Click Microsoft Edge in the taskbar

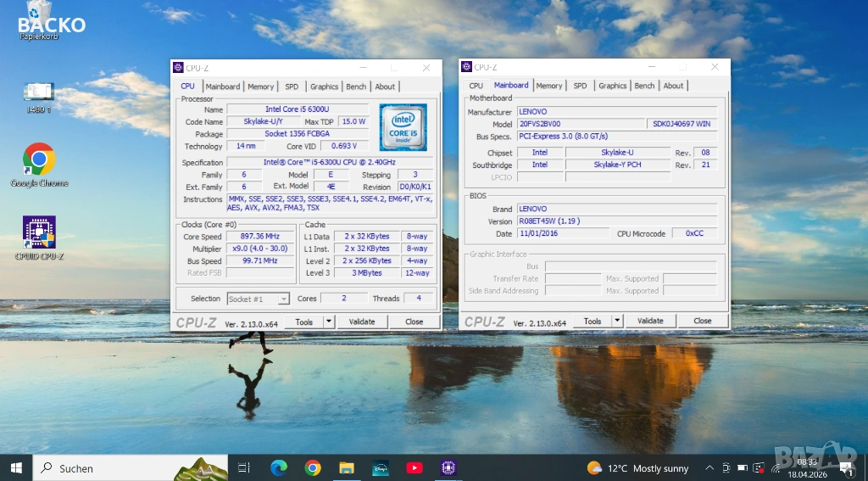point(279,467)
